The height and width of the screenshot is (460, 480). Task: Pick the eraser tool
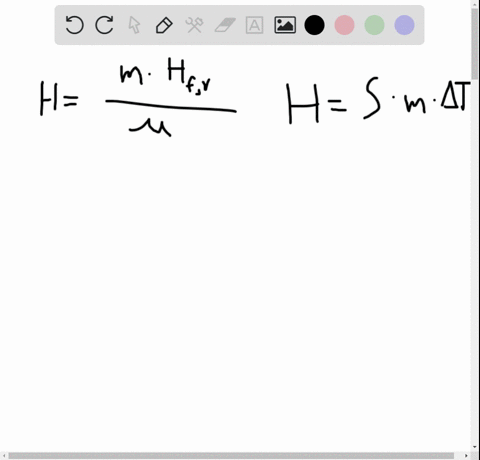coord(225,25)
